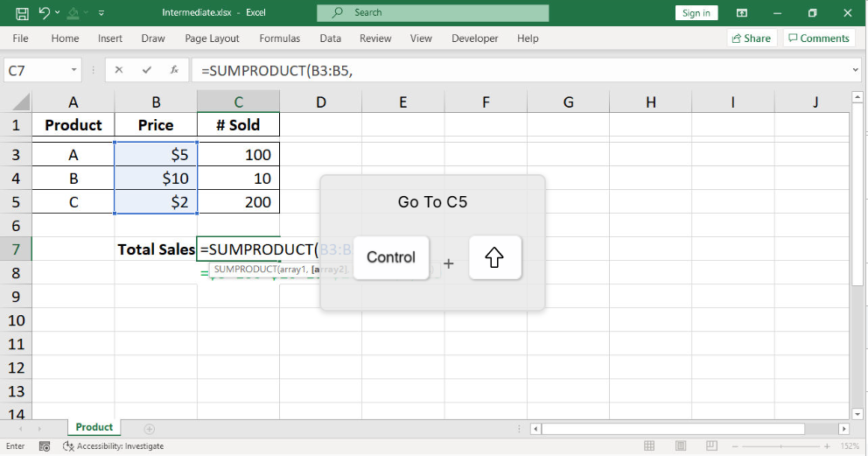The height and width of the screenshot is (456, 868).
Task: Click the Select All corner triangle
Action: (x=20, y=102)
